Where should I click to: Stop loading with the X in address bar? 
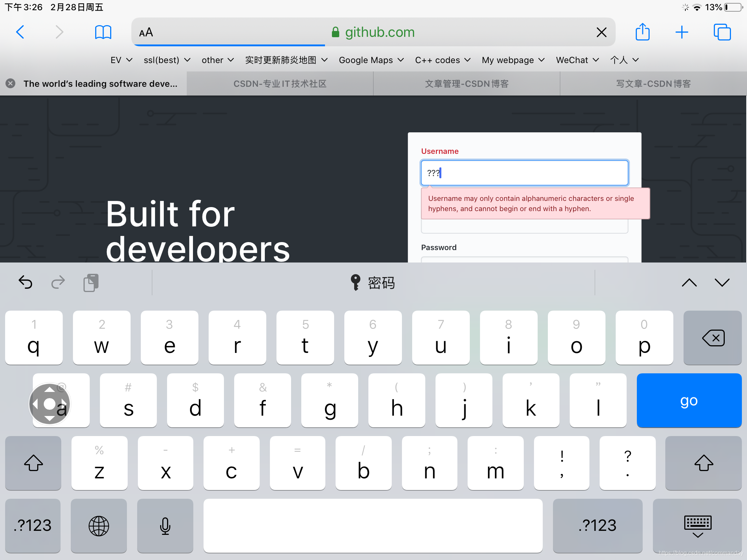click(601, 32)
